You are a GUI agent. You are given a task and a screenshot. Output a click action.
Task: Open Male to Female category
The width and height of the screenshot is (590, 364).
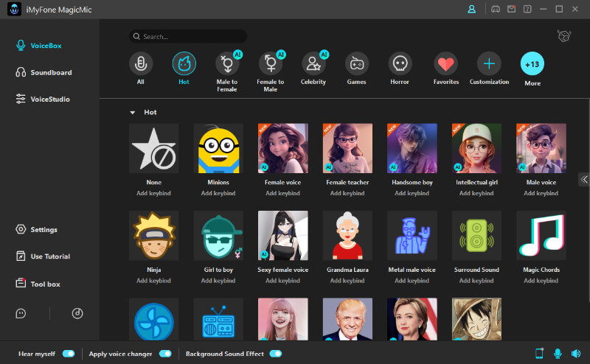click(227, 63)
